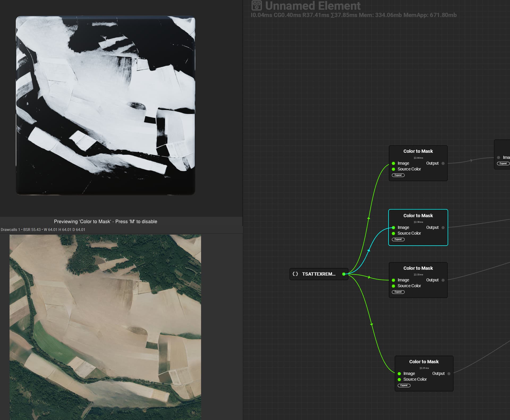Click the Unnamed Element graph title
Image resolution: width=510 pixels, height=420 pixels.
coord(313,6)
